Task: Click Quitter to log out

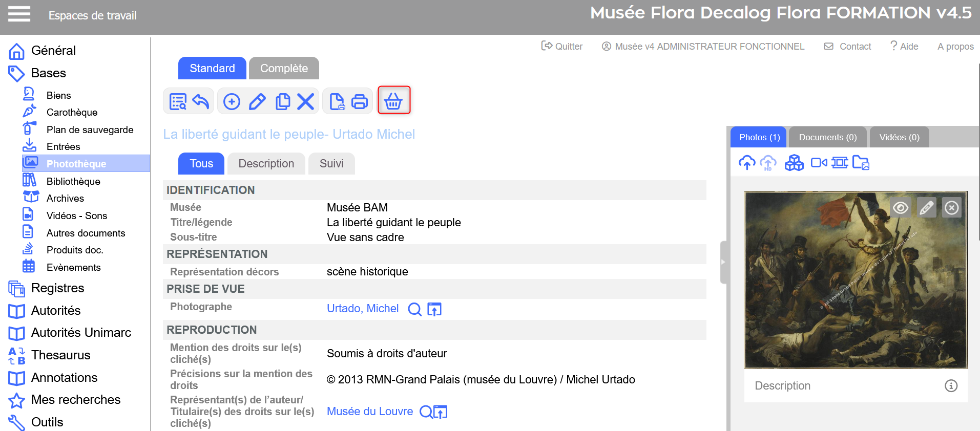Action: pos(562,47)
